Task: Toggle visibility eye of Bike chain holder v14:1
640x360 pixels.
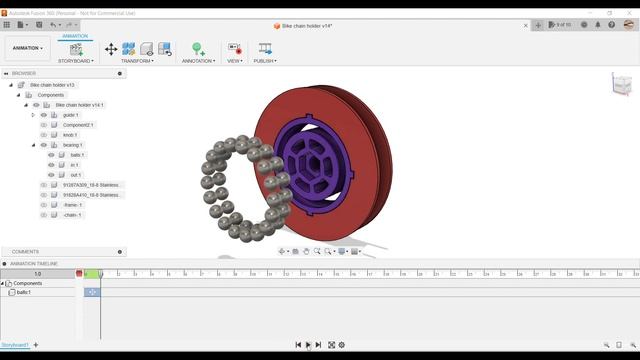Action: [x=36, y=105]
